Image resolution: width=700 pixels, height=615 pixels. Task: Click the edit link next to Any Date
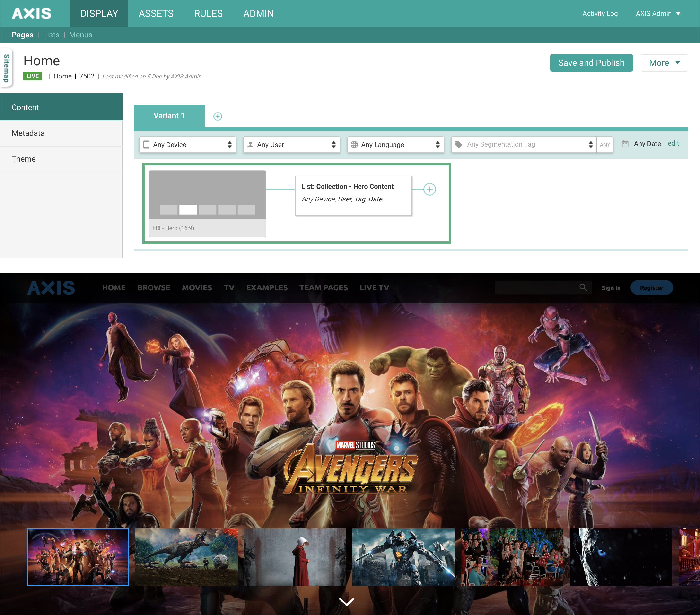point(673,143)
